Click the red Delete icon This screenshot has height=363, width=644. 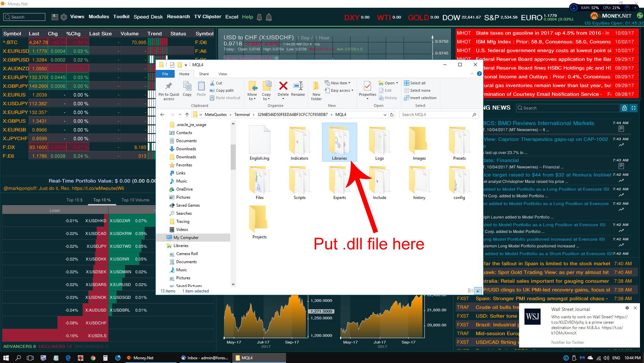tap(283, 86)
